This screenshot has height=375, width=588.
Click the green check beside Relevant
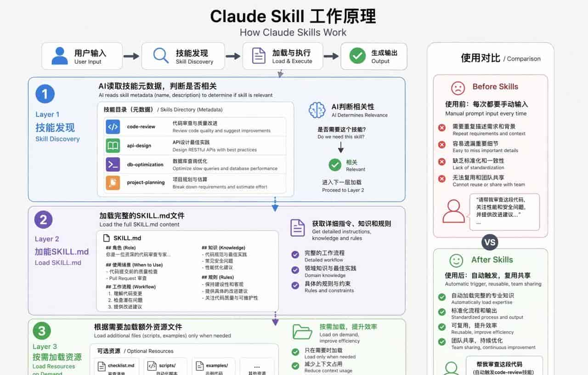click(x=335, y=165)
